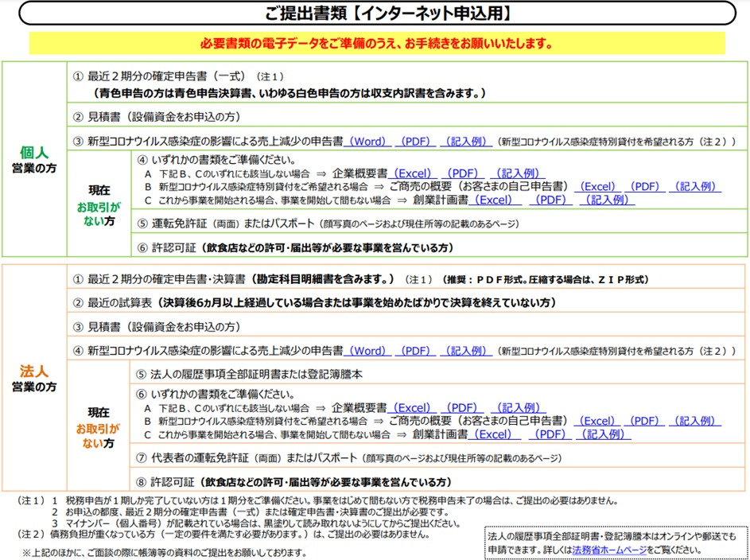View the 創業計画書 記入例 in the 個人 section
The width and height of the screenshot is (750, 560).
[x=607, y=200]
